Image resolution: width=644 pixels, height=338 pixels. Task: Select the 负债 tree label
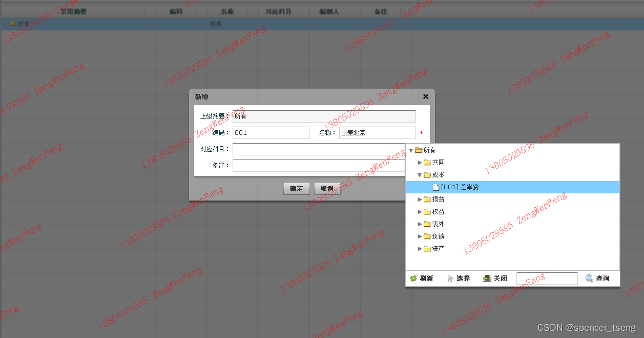click(x=438, y=236)
